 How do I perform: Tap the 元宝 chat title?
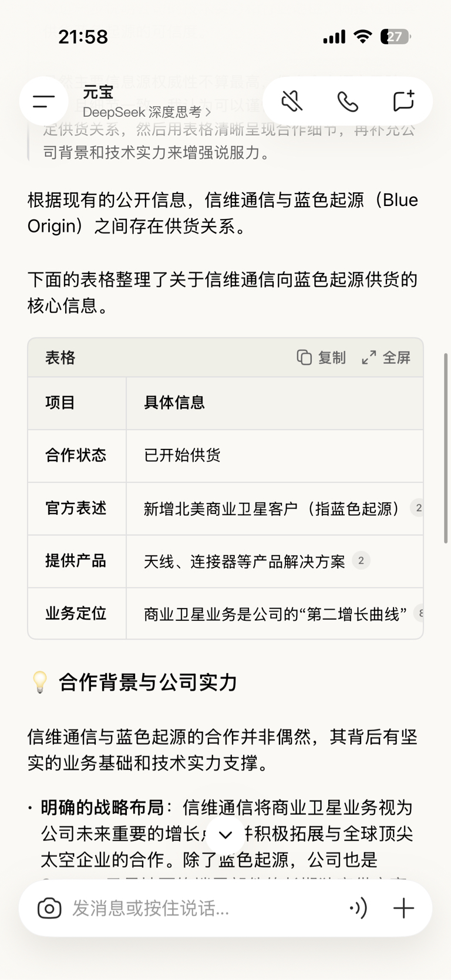pyautogui.click(x=98, y=93)
